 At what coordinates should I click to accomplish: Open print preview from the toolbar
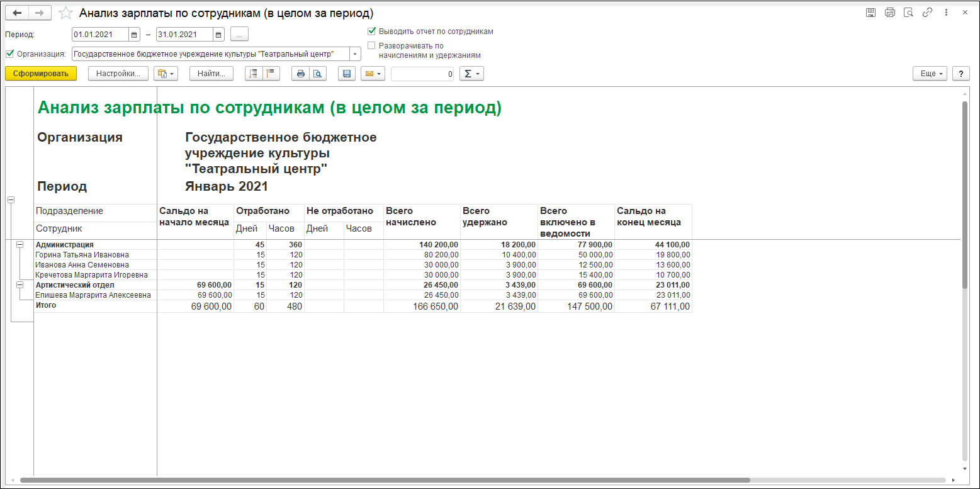tap(317, 74)
